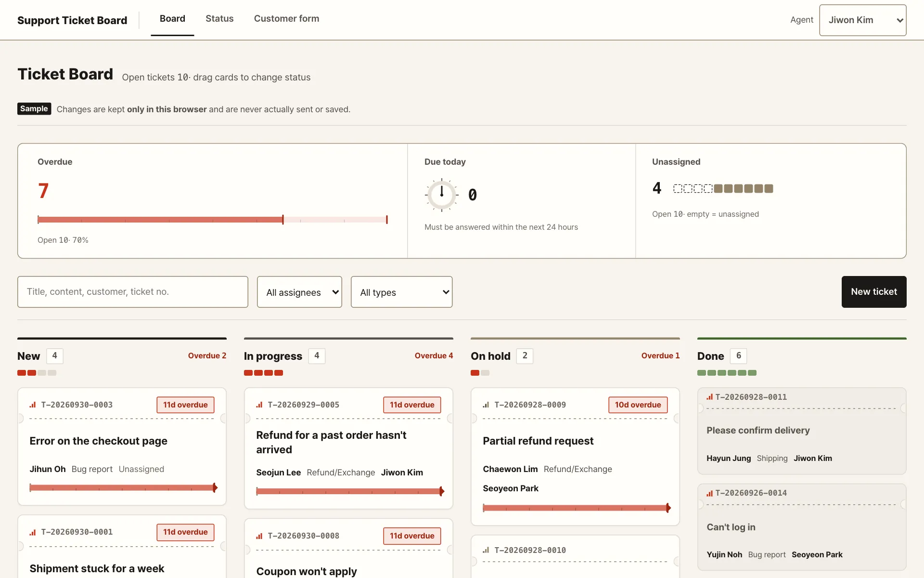
Task: Click the On hold column header
Action: (x=490, y=356)
